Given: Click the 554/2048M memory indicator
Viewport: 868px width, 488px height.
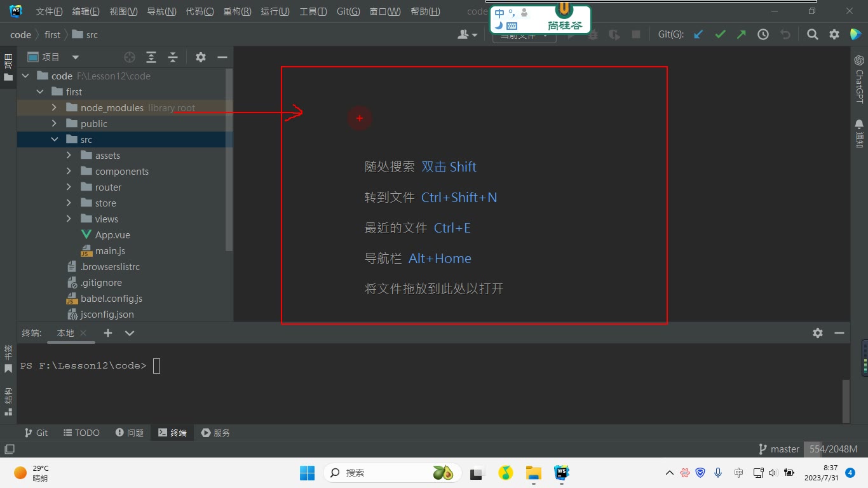Looking at the screenshot, I should (833, 449).
